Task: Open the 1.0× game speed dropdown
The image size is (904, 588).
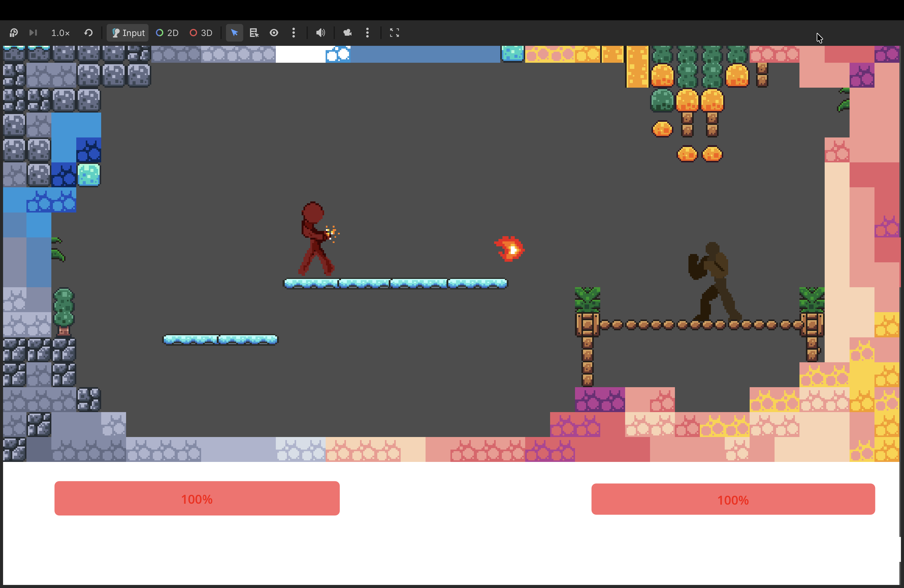Action: 60,33
